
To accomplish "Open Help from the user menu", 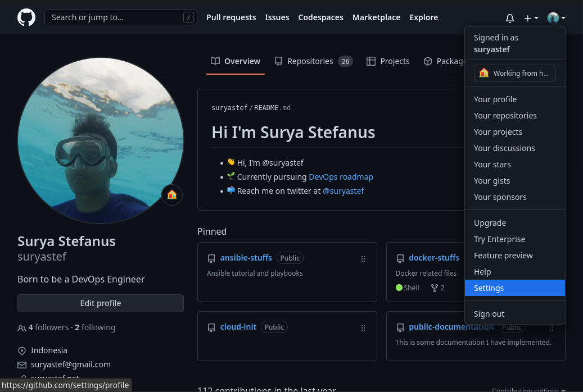I will pos(515,272).
